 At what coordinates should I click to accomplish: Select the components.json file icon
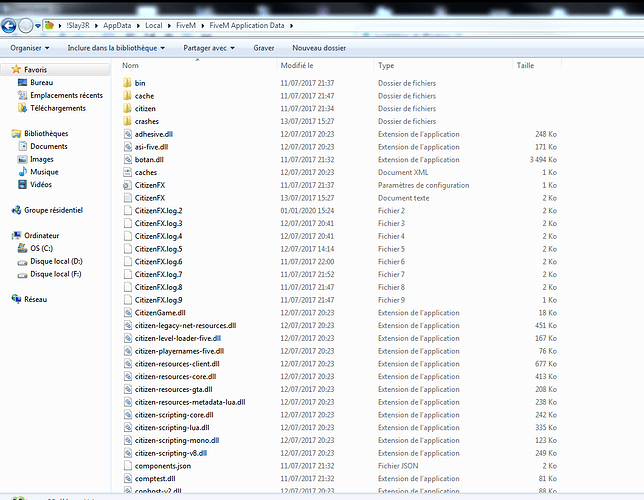[128, 465]
